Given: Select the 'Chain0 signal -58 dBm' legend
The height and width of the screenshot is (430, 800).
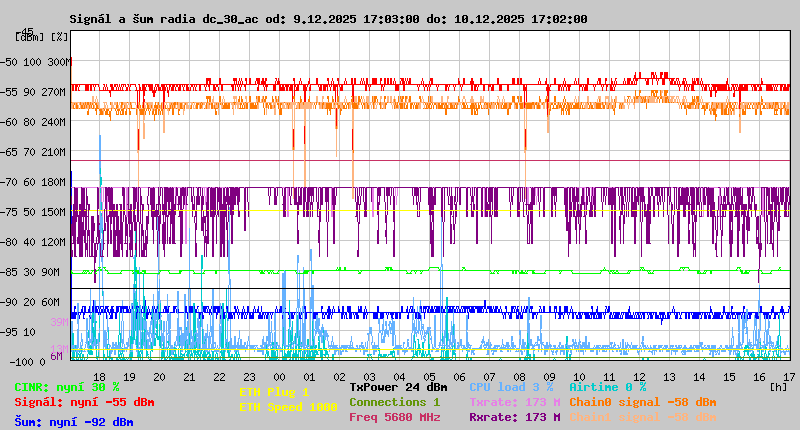Looking at the screenshot, I should click(x=642, y=402).
